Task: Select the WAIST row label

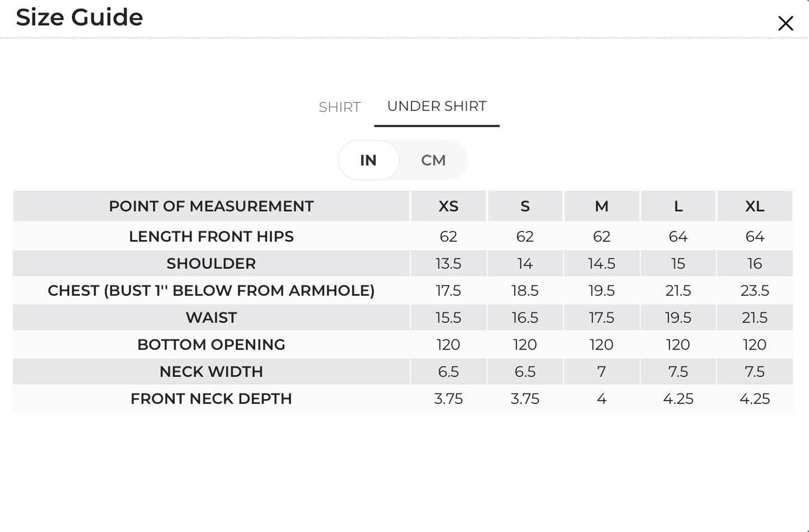Action: click(x=211, y=318)
